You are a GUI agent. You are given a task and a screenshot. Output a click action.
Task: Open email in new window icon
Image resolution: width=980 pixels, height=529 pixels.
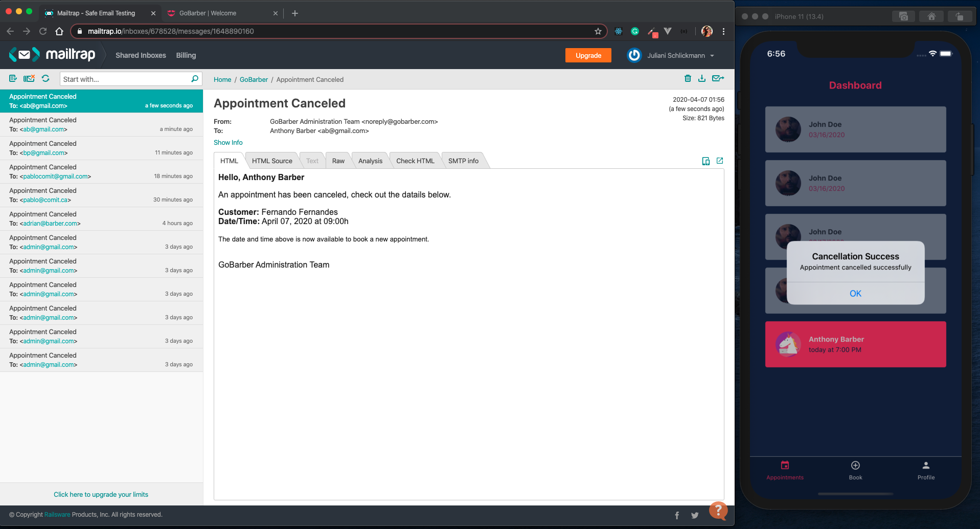[x=720, y=161]
